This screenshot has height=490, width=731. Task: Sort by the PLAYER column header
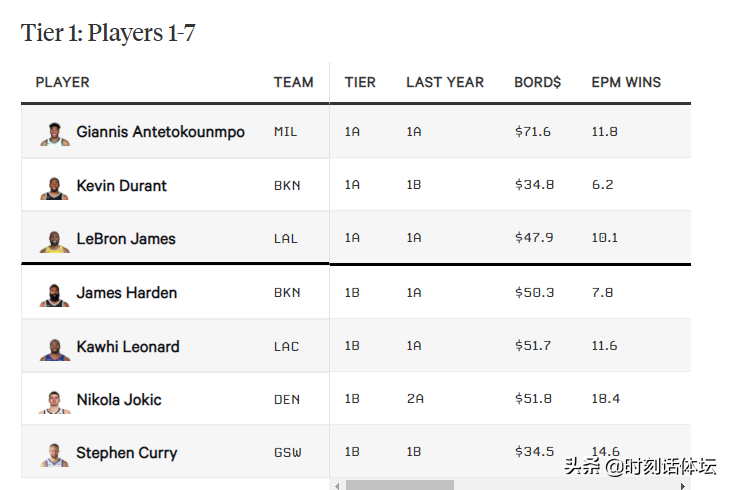pos(62,82)
